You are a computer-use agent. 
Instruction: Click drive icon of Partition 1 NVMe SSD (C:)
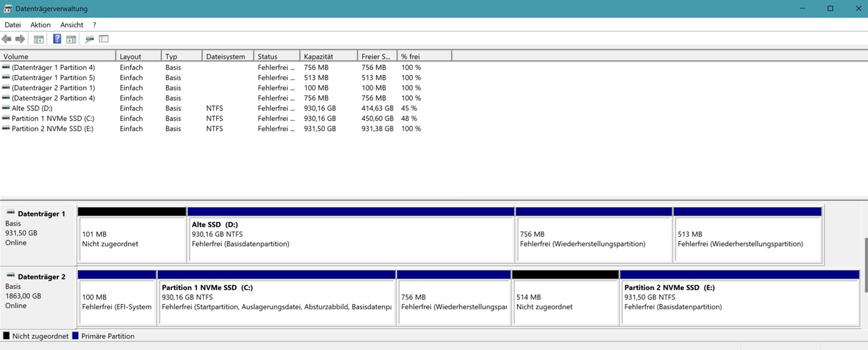tap(6, 118)
